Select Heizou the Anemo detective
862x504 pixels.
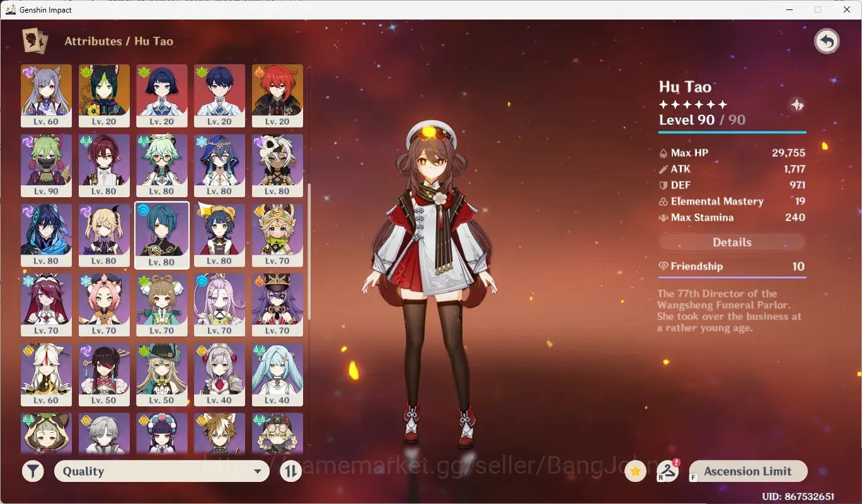click(104, 166)
